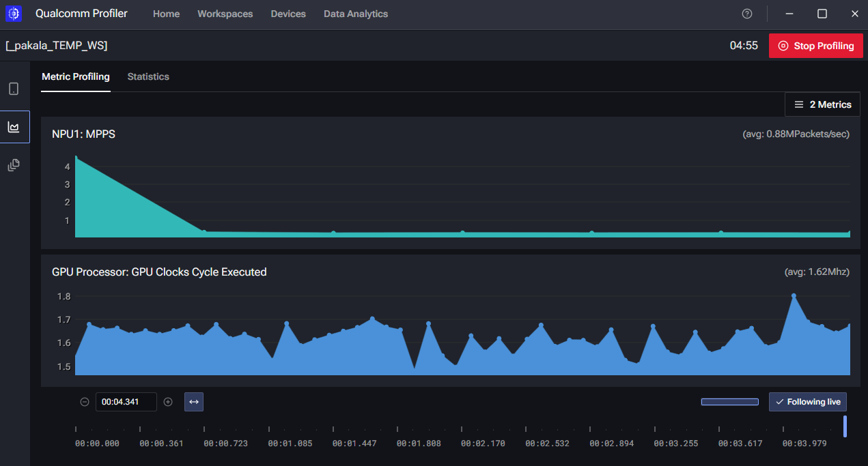Screen dimensions: 868x466
Task: Open the help question mark icon
Action: click(747, 14)
